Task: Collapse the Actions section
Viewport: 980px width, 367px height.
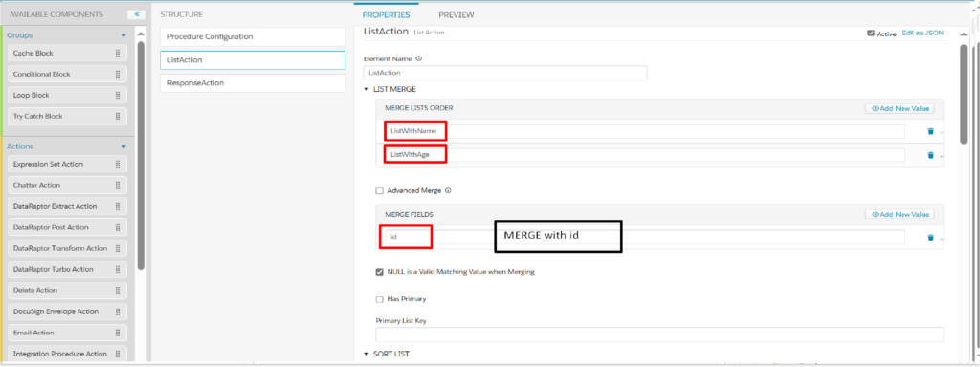Action: [123, 146]
